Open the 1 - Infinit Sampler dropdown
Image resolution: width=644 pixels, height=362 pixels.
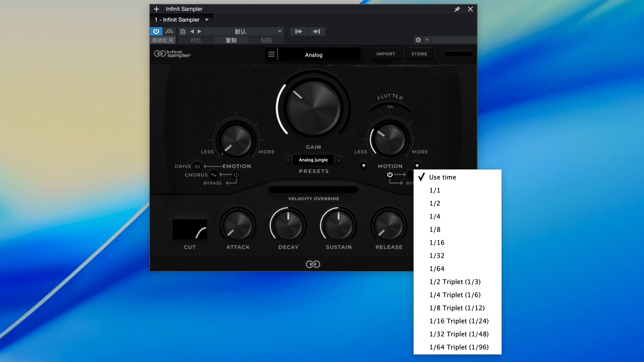[x=207, y=20]
